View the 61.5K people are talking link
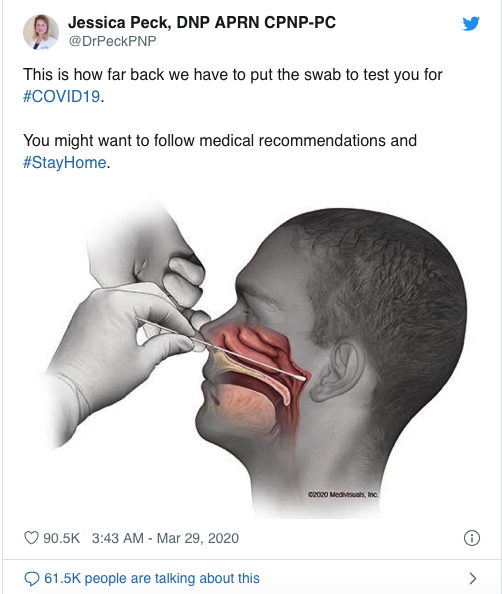This screenshot has height=594, width=502. coord(152,578)
